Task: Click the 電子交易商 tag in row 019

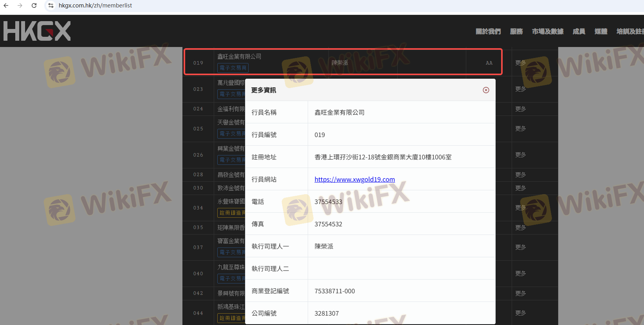Action: point(233,68)
